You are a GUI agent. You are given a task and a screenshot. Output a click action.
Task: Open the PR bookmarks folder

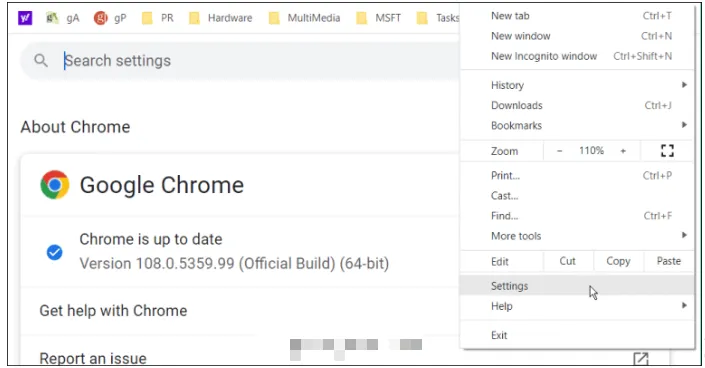157,18
